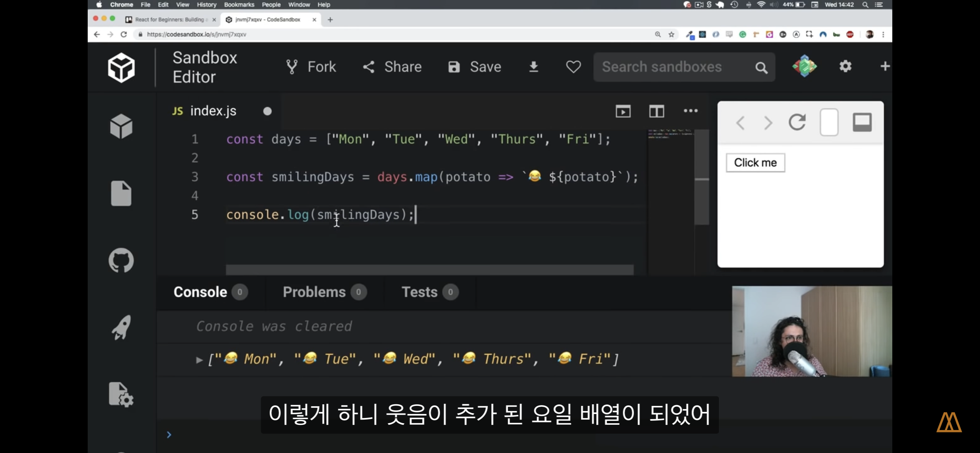
Task: Click the Wi-Fi status icon
Action: 761,4
